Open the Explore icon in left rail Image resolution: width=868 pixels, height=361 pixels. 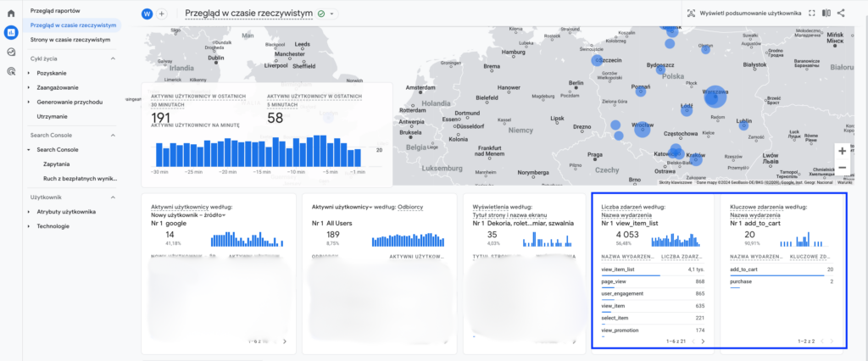(x=10, y=52)
